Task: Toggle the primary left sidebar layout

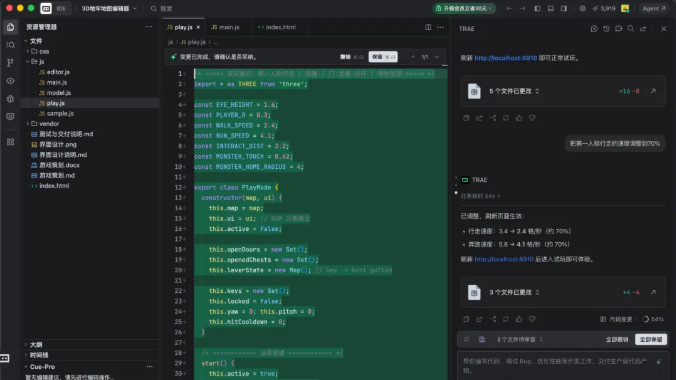Action: pyautogui.click(x=537, y=8)
